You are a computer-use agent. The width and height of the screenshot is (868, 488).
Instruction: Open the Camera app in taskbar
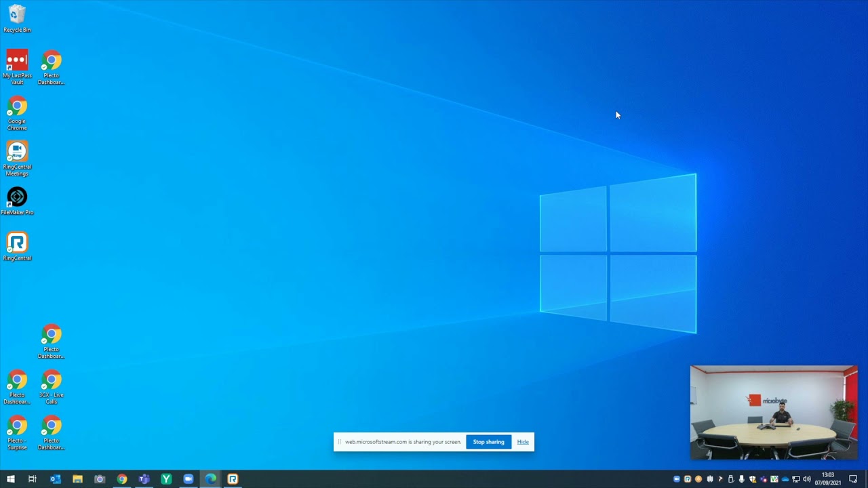[100, 479]
